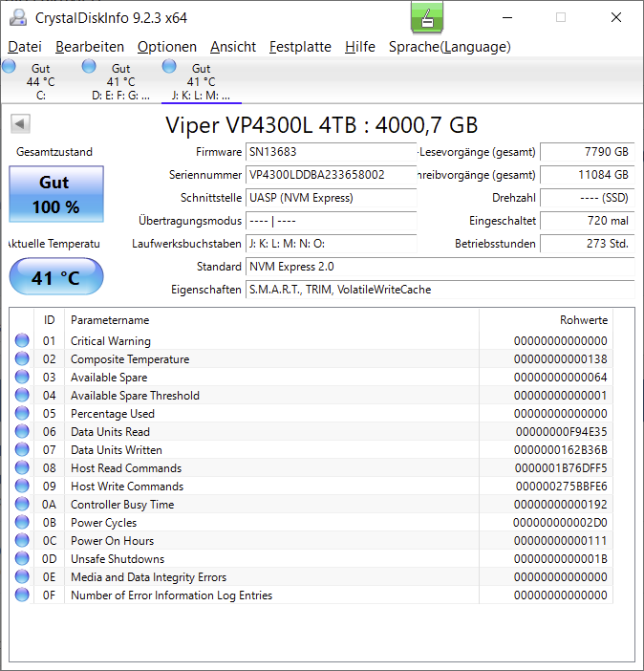Image resolution: width=644 pixels, height=671 pixels.
Task: Click the Eigenschaften field with S.M.A.R.T., TRIM
Action: (440, 290)
